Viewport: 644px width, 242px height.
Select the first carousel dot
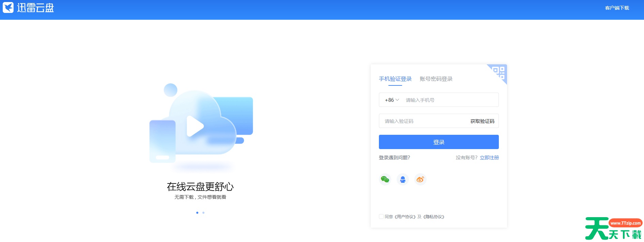click(x=197, y=213)
